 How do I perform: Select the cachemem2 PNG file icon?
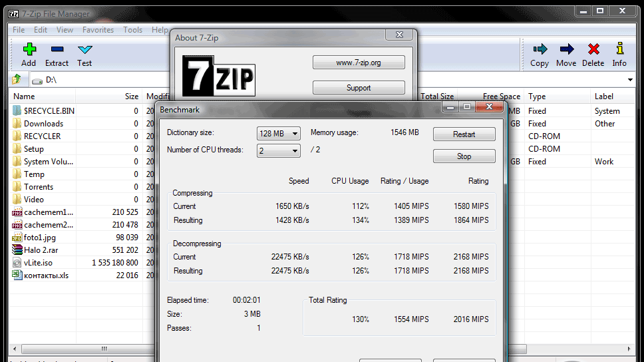pos(17,225)
